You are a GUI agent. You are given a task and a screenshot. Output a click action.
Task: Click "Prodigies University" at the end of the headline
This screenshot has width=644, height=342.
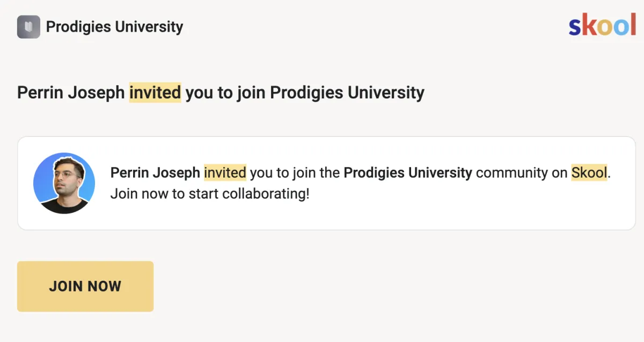click(347, 92)
